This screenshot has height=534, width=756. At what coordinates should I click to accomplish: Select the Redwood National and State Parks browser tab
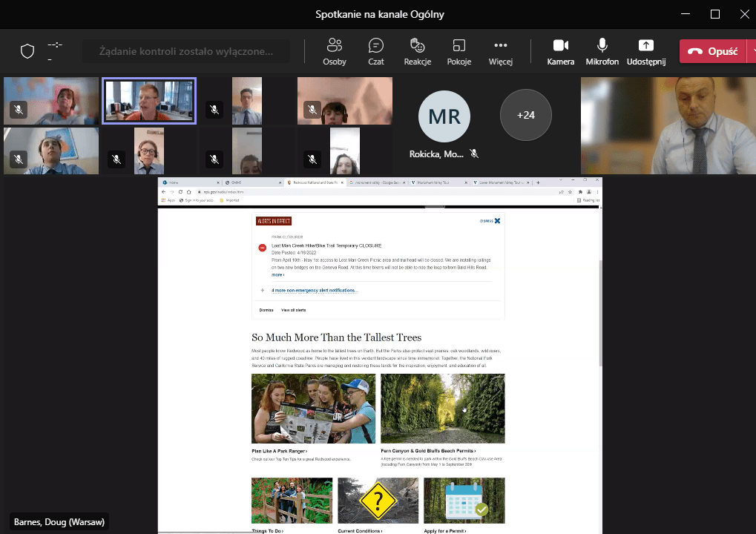313,182
